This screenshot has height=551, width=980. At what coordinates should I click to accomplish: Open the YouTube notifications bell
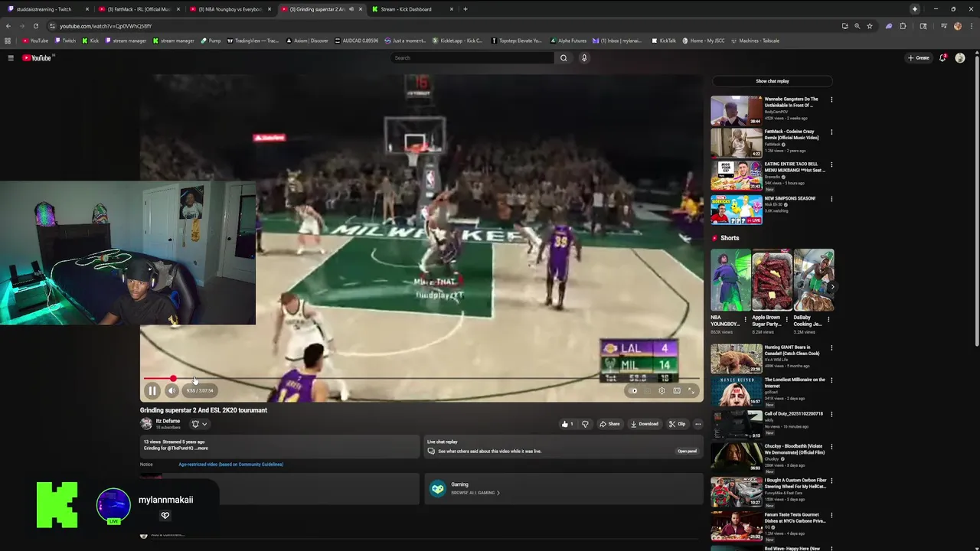(942, 58)
